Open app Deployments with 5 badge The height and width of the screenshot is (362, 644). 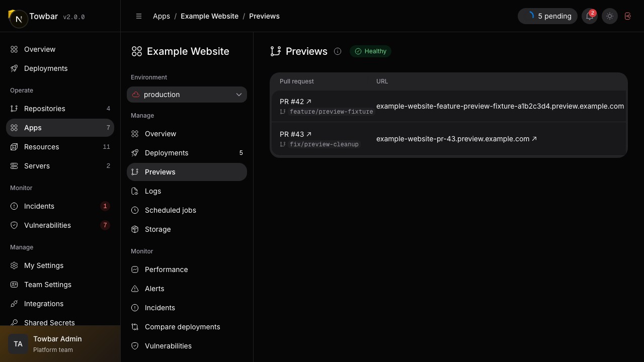click(187, 153)
